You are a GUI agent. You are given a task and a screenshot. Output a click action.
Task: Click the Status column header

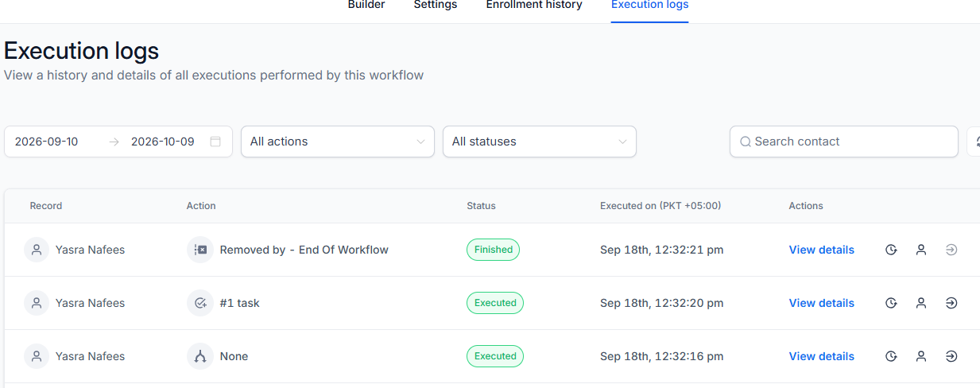(481, 206)
